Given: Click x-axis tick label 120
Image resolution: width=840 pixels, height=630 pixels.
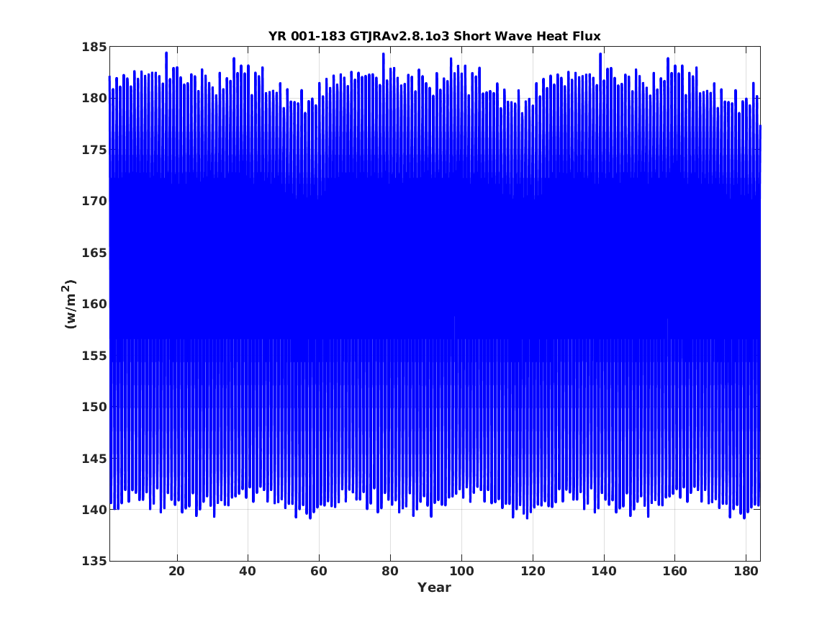Looking at the screenshot, I should pyautogui.click(x=533, y=571).
